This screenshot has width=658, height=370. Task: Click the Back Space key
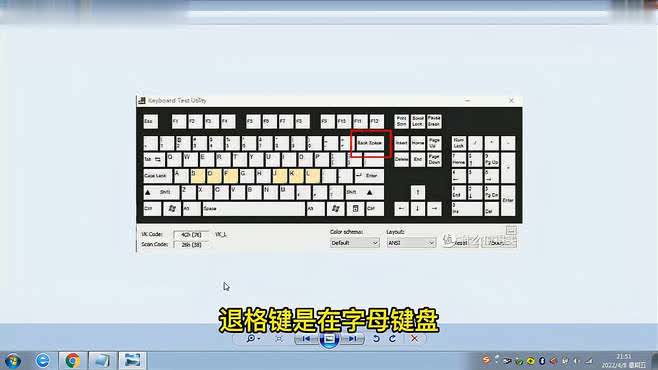(370, 143)
